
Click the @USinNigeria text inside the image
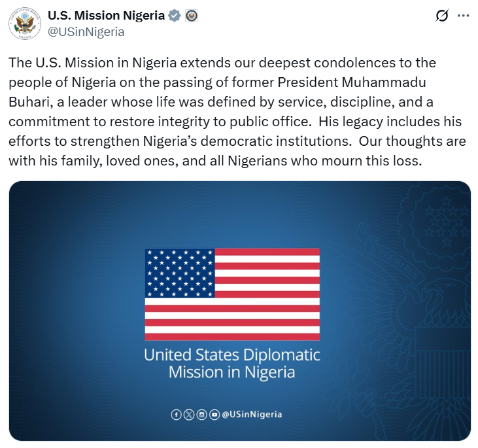coord(252,415)
